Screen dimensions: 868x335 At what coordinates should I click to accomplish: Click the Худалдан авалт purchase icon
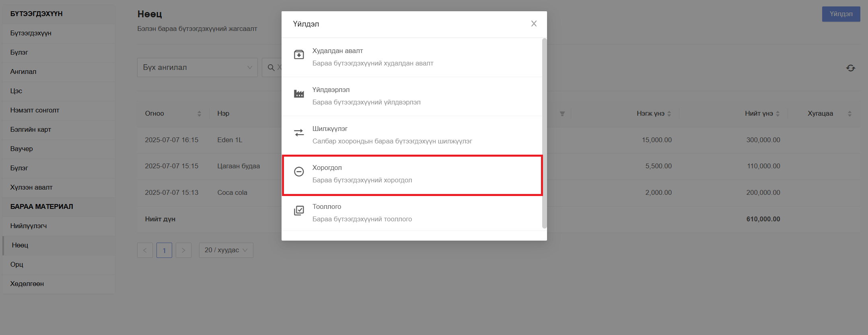tap(299, 55)
